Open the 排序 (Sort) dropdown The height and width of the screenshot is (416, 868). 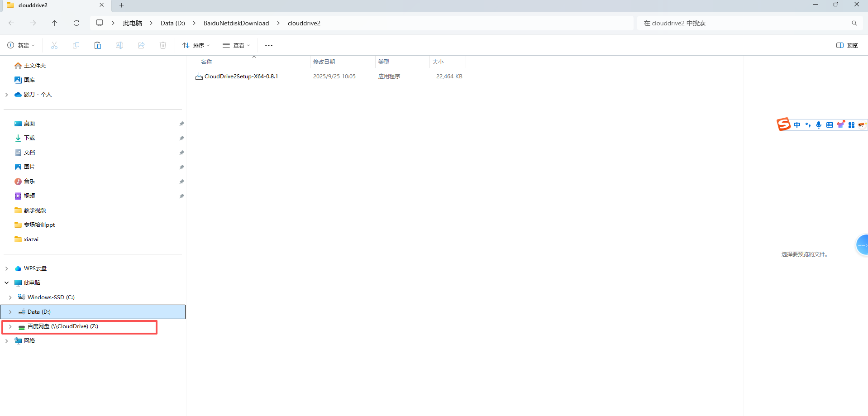coord(196,45)
